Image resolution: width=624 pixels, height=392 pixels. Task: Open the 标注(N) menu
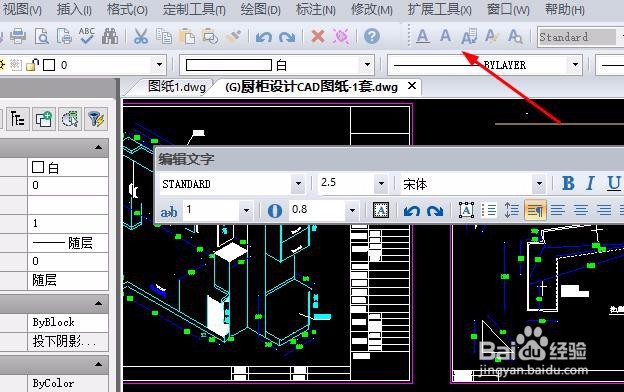coord(316,10)
